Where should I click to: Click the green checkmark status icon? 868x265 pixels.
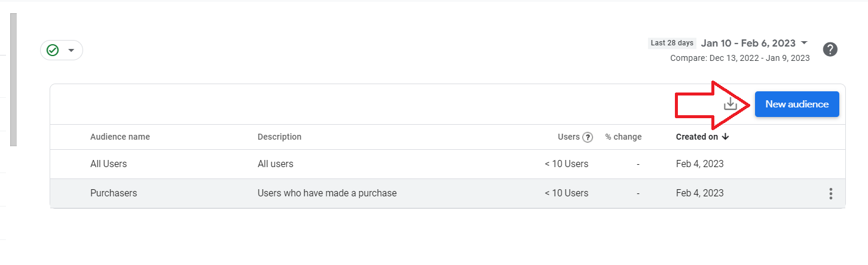[53, 50]
